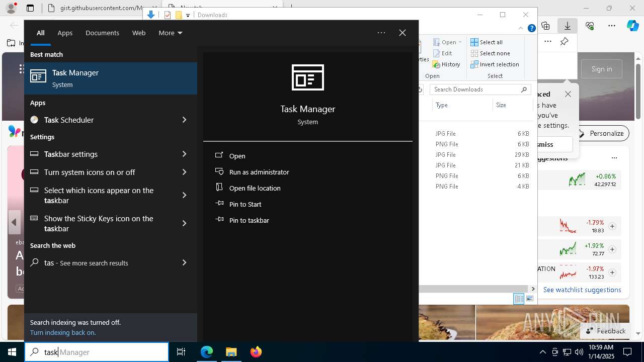Expand Taskbar settings details arrow
This screenshot has width=644, height=362.
point(184,154)
